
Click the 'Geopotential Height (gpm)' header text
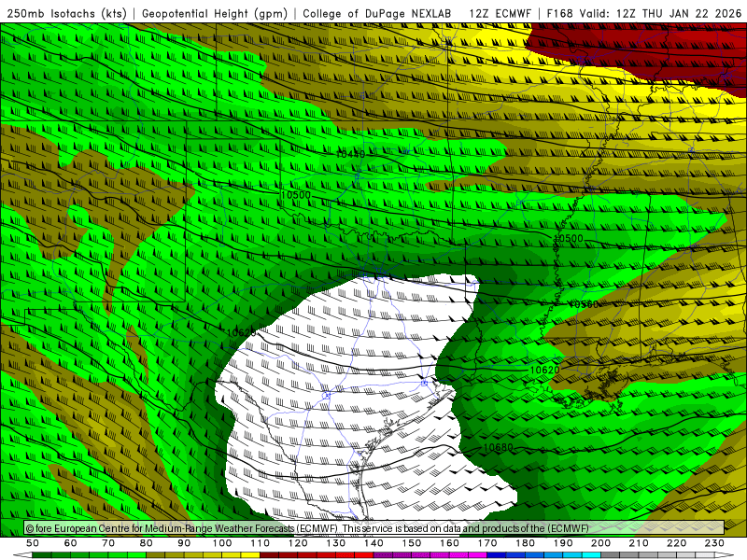click(215, 14)
